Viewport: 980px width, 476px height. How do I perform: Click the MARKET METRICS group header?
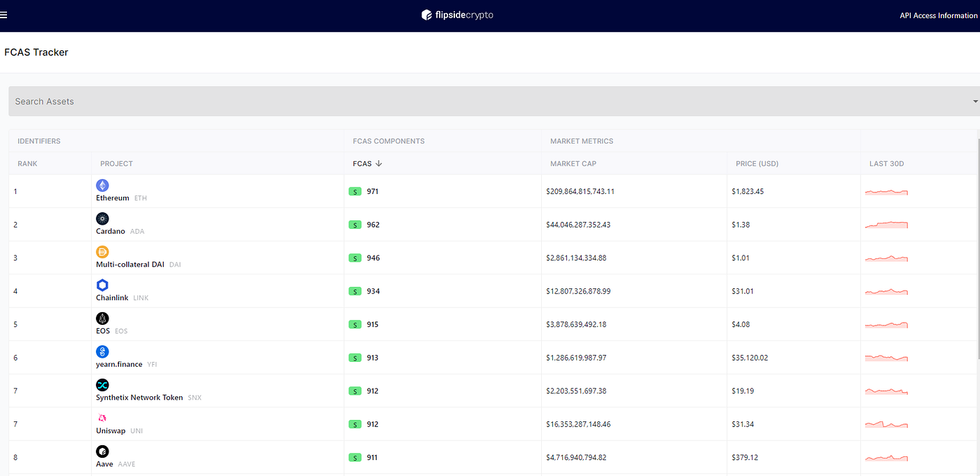click(582, 141)
